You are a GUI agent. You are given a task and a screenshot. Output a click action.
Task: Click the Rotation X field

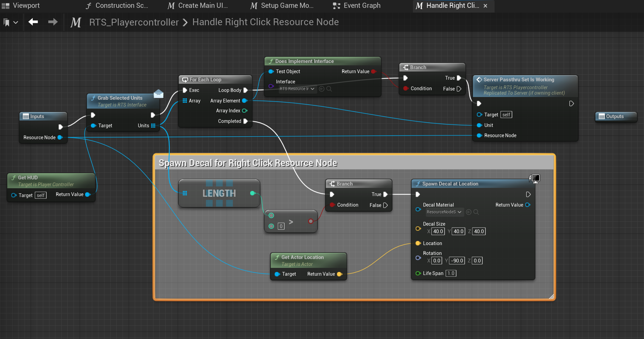437,261
